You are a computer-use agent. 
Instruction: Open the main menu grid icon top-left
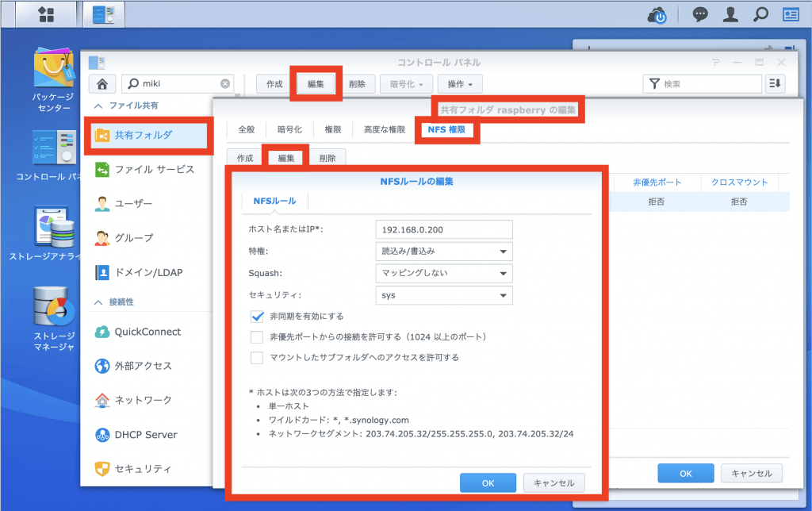click(46, 13)
